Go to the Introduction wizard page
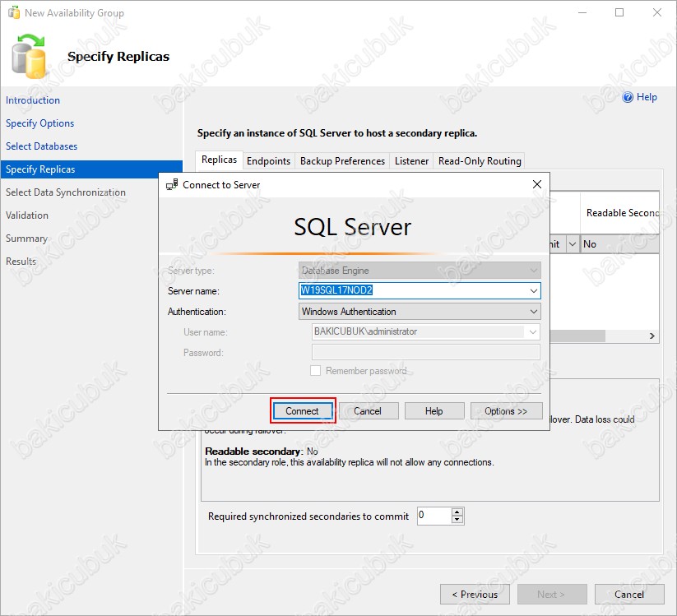Viewport: 677px width, 616px height. pos(33,100)
